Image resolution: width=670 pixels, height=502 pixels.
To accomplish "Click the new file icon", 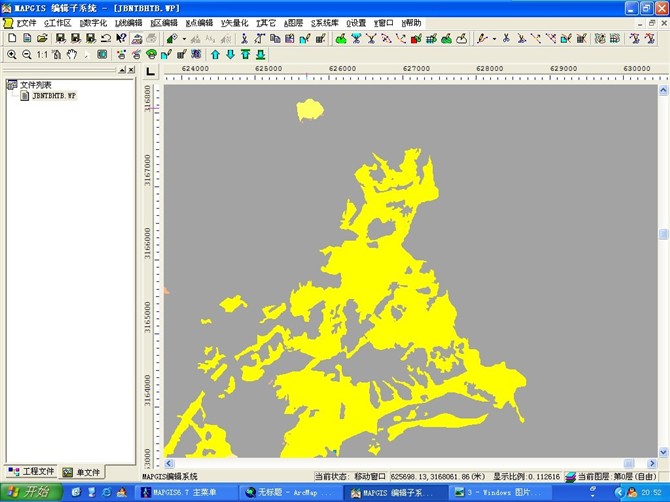I will pyautogui.click(x=12, y=38).
